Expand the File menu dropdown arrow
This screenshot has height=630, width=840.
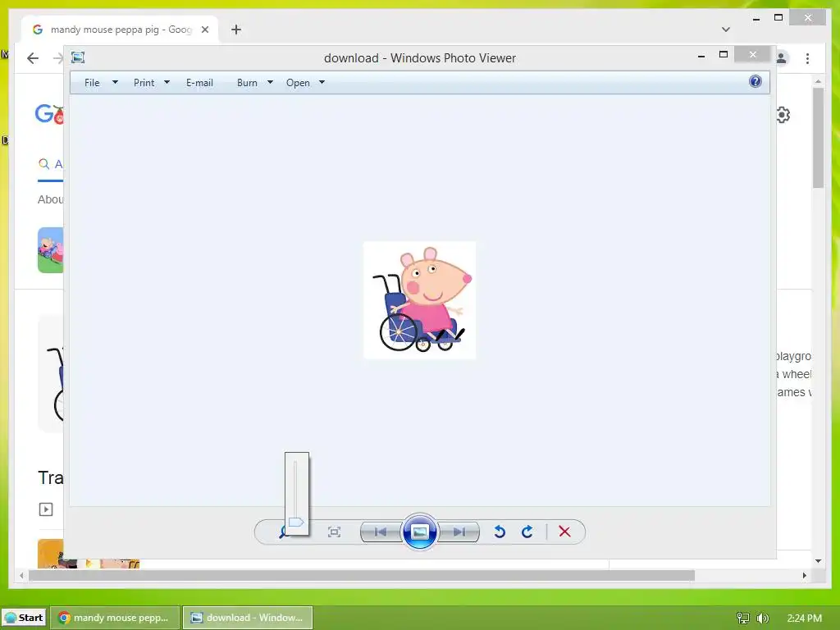(115, 83)
